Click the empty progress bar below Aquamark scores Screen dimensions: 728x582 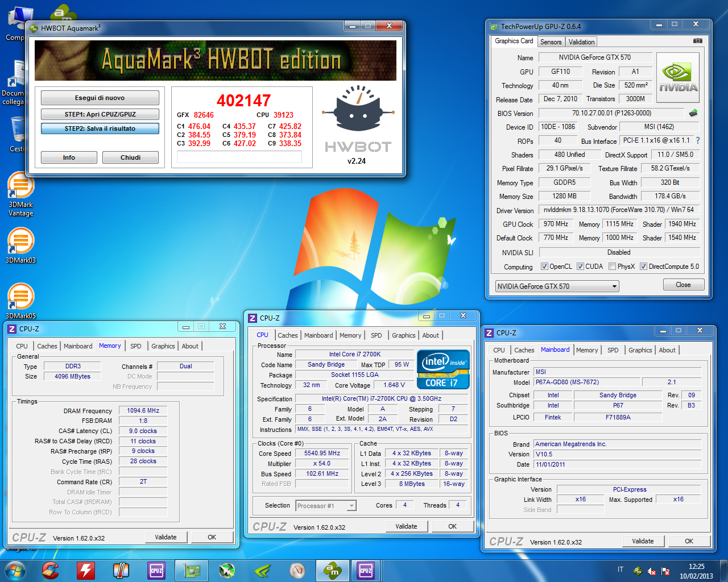point(239,157)
